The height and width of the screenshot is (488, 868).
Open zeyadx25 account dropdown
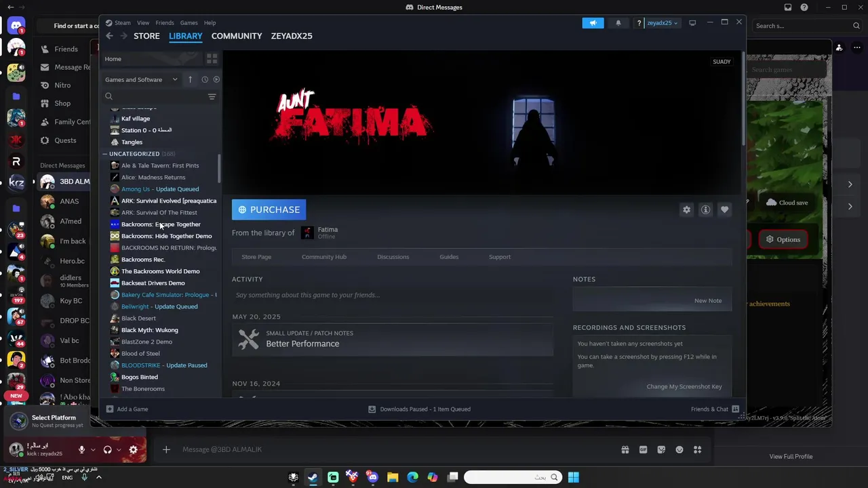point(662,23)
